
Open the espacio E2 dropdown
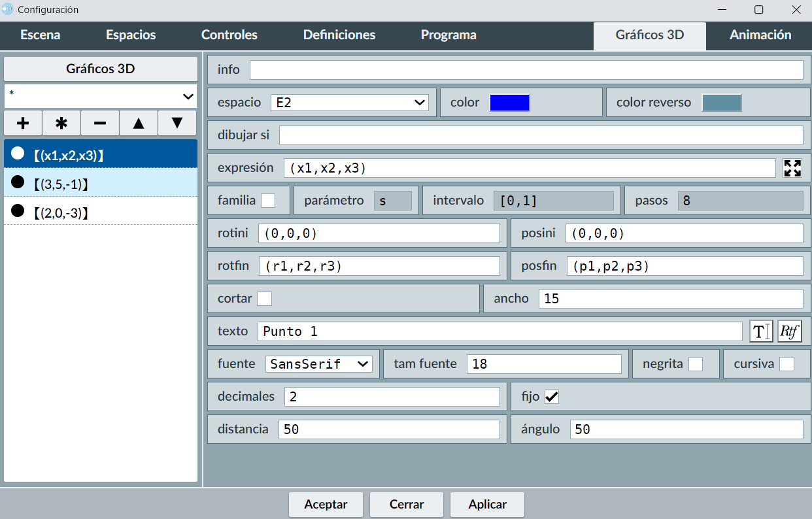pos(349,103)
